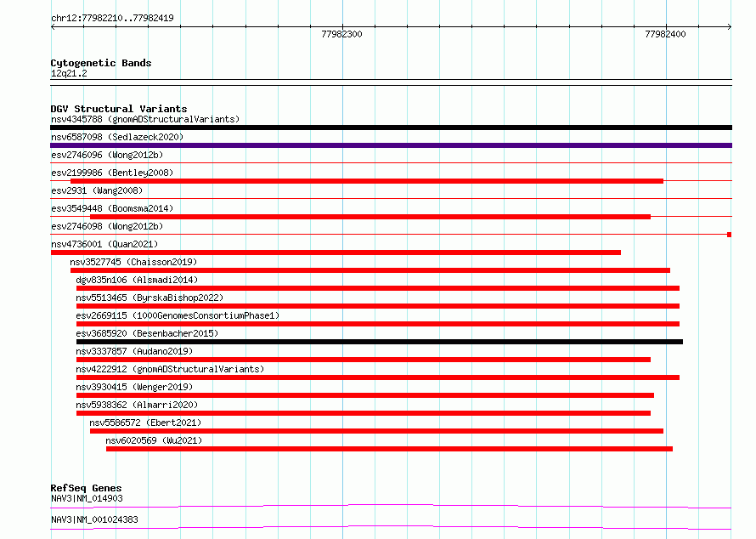Click the small red esv2746098 end marker
This screenshot has width=756, height=539.
(x=730, y=235)
